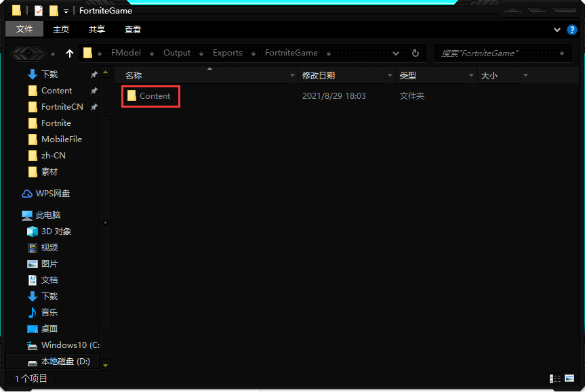Click FModel in the address path
Image resolution: width=585 pixels, height=392 pixels.
pos(125,53)
